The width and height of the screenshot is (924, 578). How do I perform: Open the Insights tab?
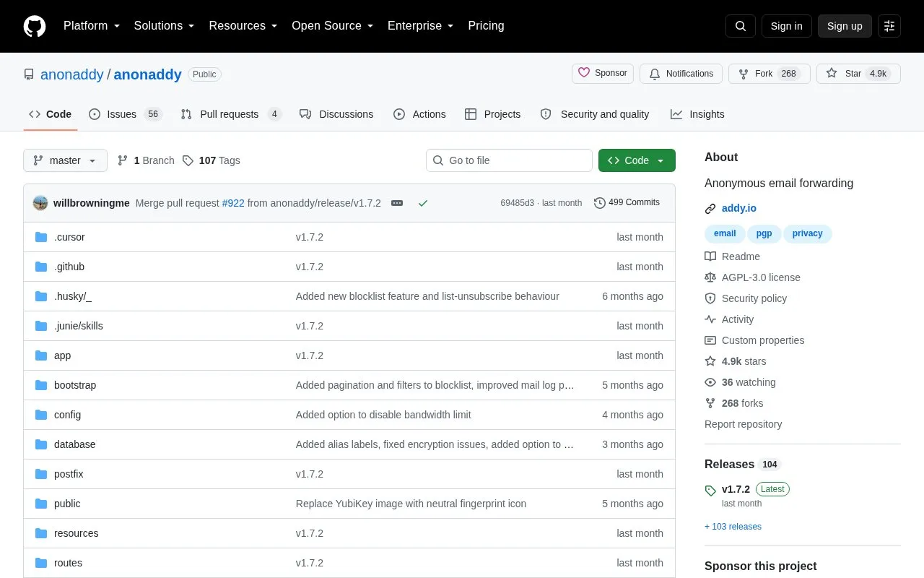[x=697, y=114]
